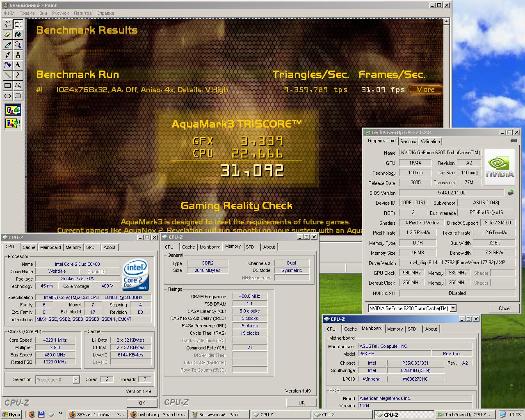Click the floppy disk quick launch icon

(41, 415)
